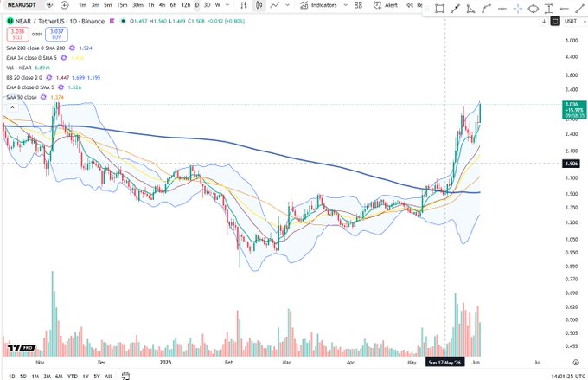The height and width of the screenshot is (380, 588).
Task: Set date range to YTD
Action: (x=73, y=376)
